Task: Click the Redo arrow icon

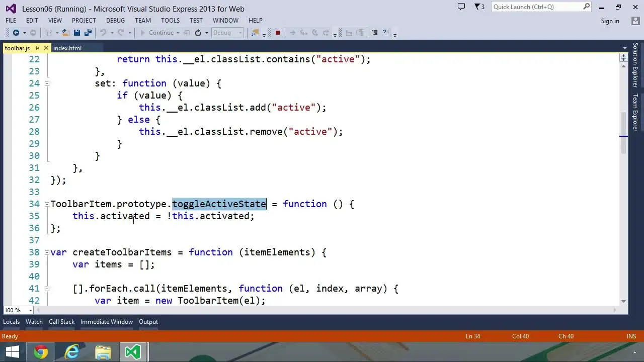Action: click(x=121, y=33)
